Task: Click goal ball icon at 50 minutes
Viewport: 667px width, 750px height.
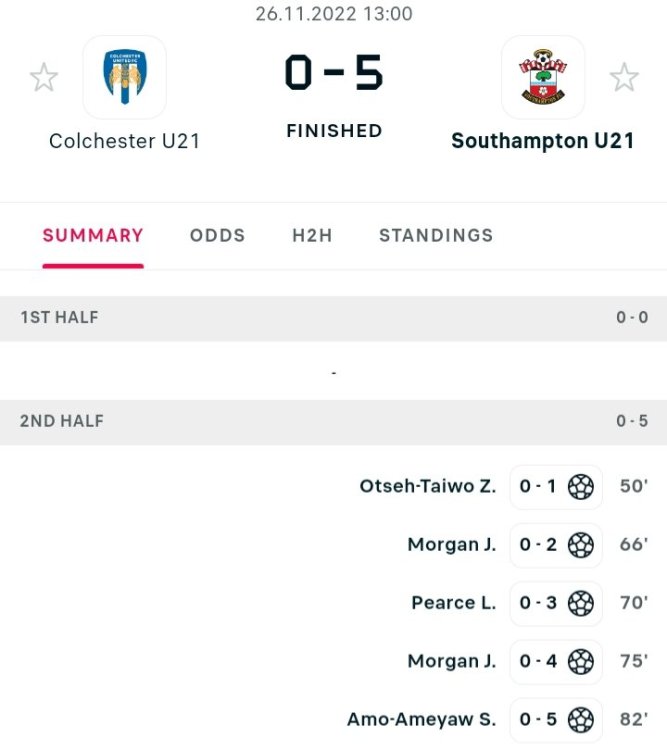Action: [581, 487]
